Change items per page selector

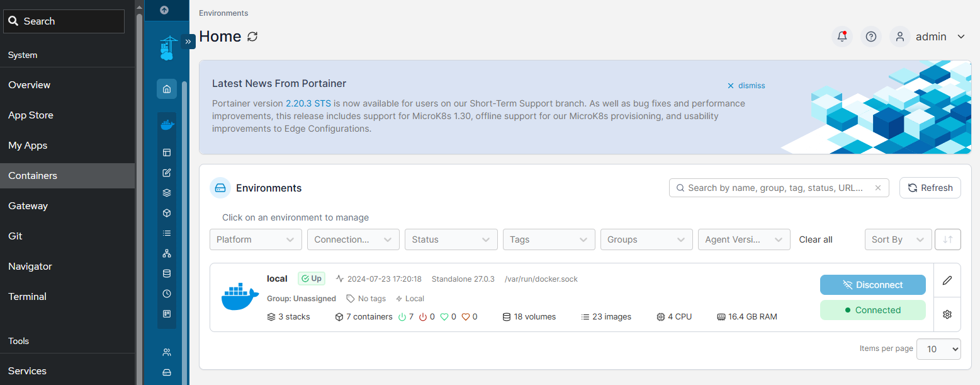tap(938, 349)
